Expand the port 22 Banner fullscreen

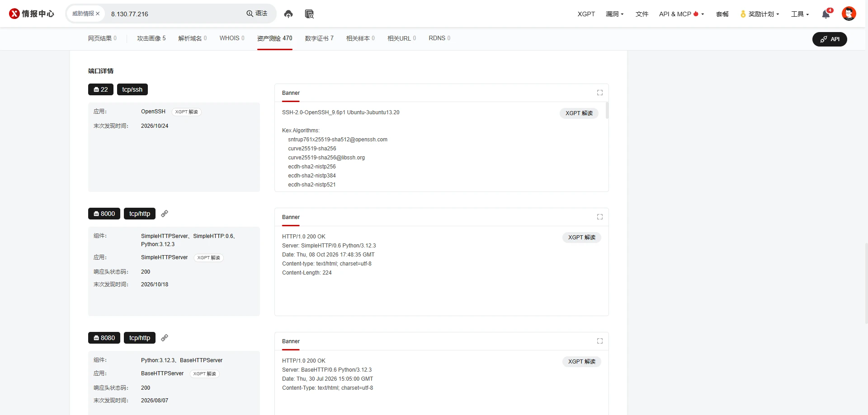600,93
